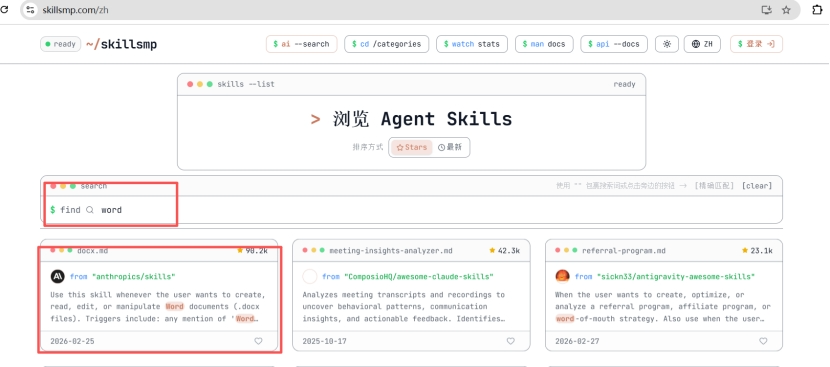Click the Anthropic avatar icon
This screenshot has height=367, width=830.
coord(57,276)
